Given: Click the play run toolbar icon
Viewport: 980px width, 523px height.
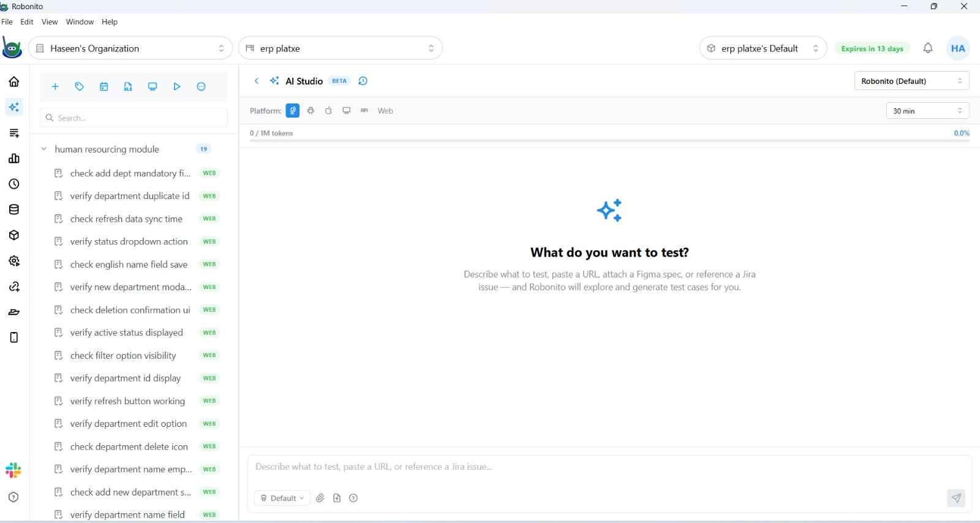Looking at the screenshot, I should pos(177,86).
